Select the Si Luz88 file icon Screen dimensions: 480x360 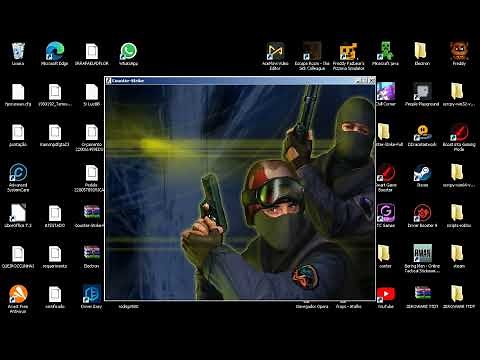tap(91, 92)
